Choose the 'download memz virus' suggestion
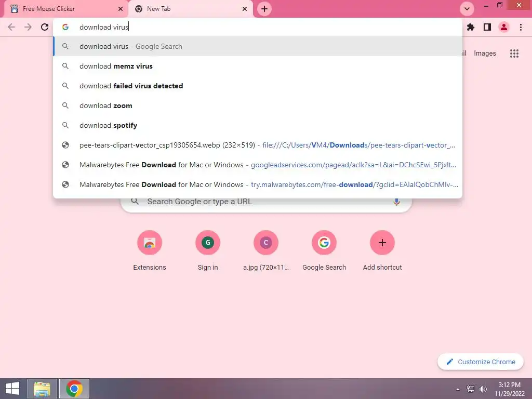 click(x=258, y=66)
